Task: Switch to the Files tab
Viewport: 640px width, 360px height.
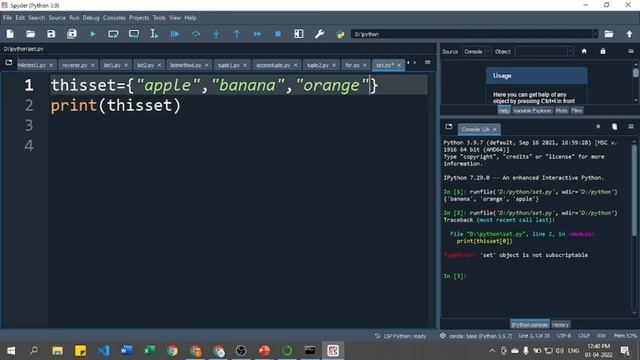Action: point(576,111)
